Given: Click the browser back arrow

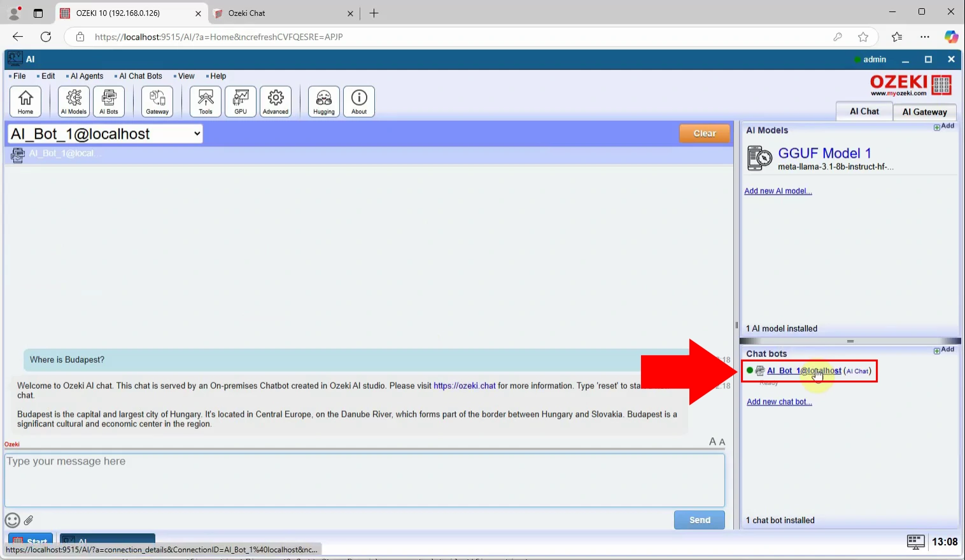Looking at the screenshot, I should click(x=18, y=37).
